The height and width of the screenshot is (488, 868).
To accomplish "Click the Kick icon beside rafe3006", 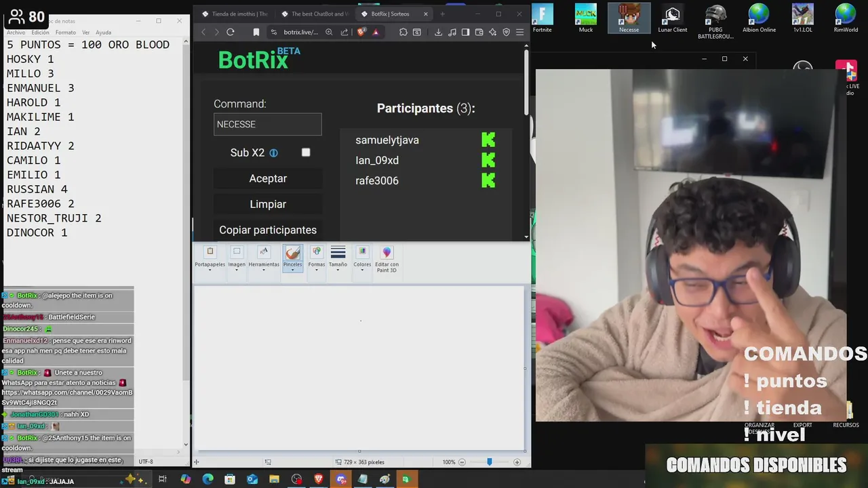I will pyautogui.click(x=488, y=180).
